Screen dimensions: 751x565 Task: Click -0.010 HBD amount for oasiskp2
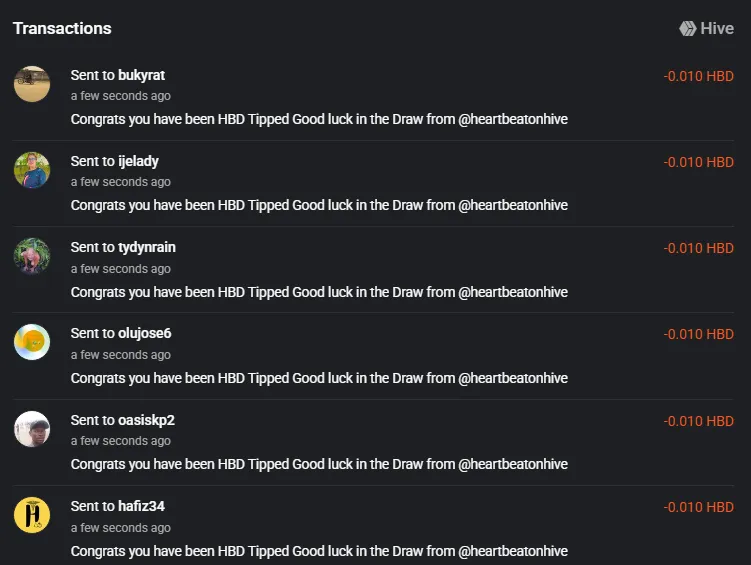[699, 421]
